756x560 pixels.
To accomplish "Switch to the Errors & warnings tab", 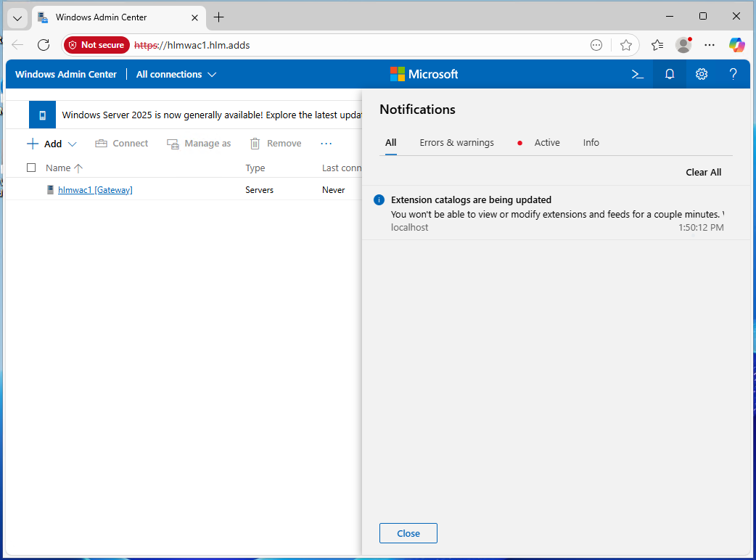I will pos(456,143).
